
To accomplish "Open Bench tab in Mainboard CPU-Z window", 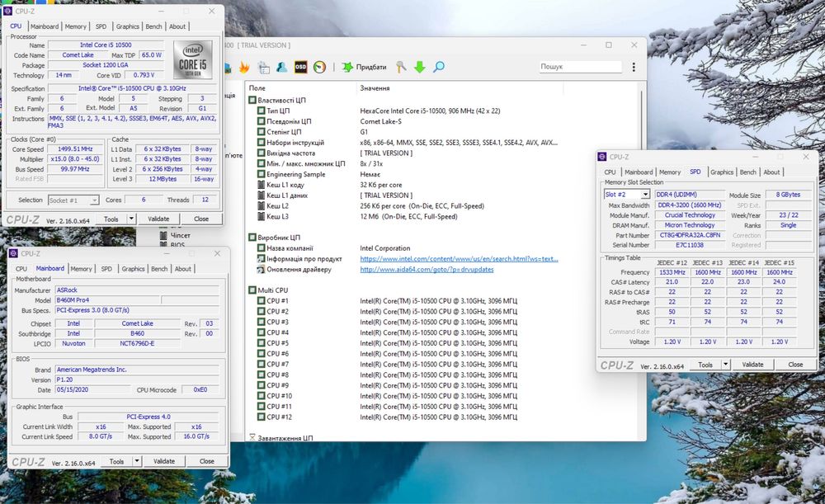I will pyautogui.click(x=159, y=269).
